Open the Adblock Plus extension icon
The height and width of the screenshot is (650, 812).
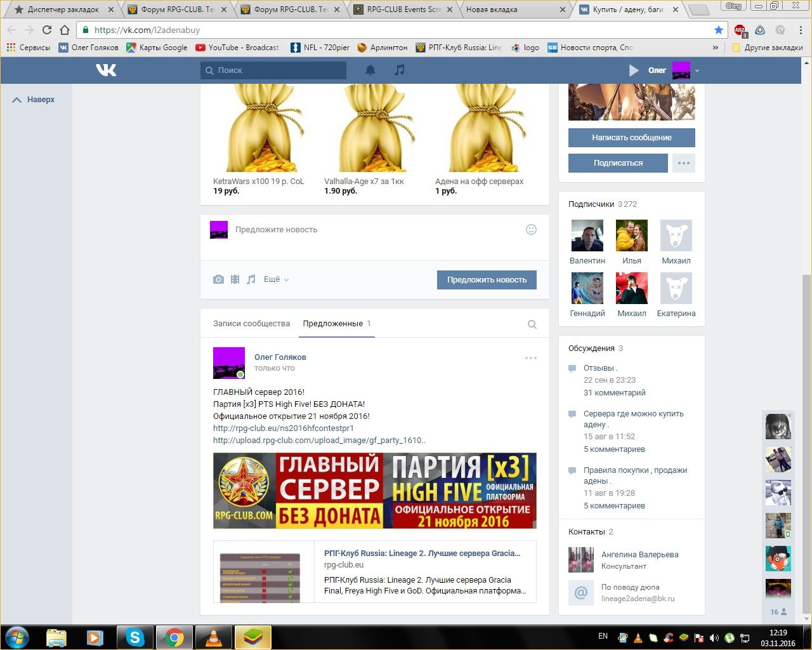[x=740, y=30]
